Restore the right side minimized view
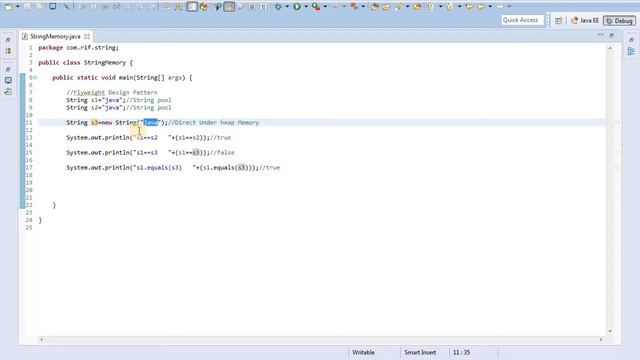 pyautogui.click(x=631, y=40)
